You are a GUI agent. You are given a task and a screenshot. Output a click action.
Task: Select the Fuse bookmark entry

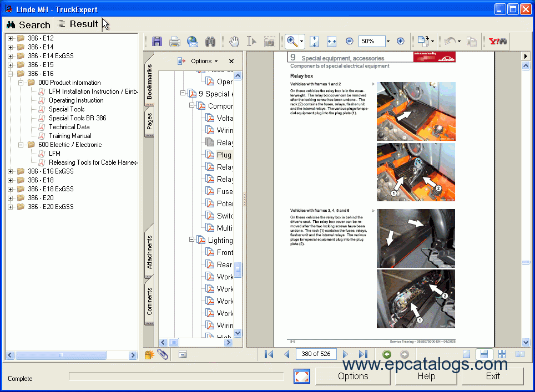(x=225, y=192)
